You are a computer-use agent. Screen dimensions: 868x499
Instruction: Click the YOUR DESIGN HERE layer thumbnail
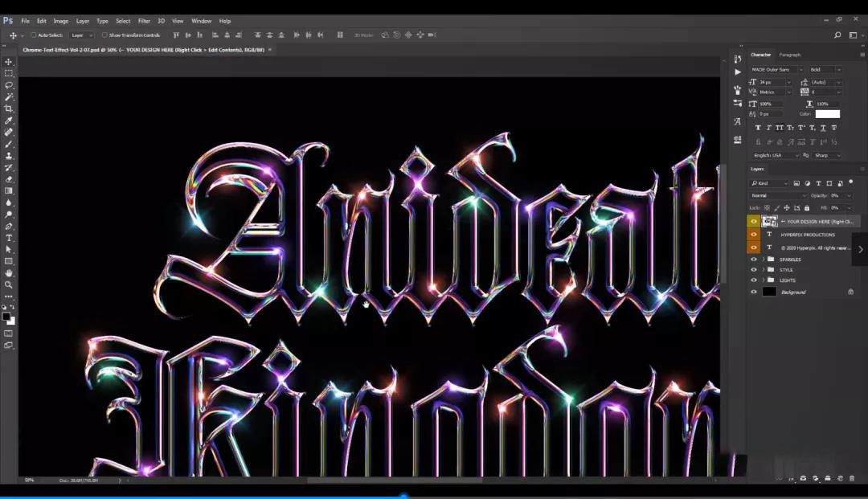(x=769, y=221)
